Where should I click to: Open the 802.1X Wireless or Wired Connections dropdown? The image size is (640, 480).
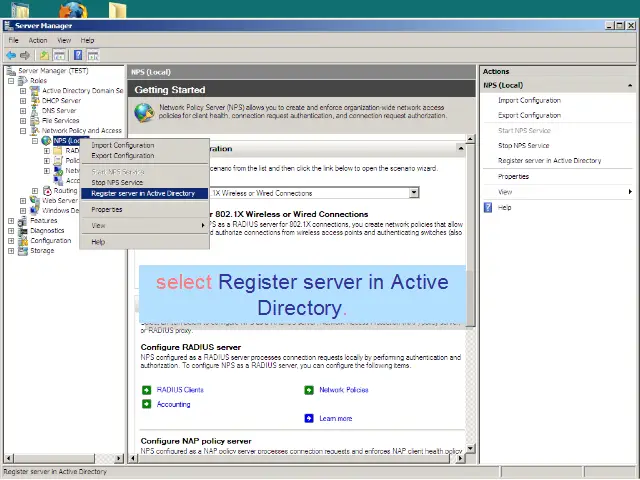coord(414,193)
